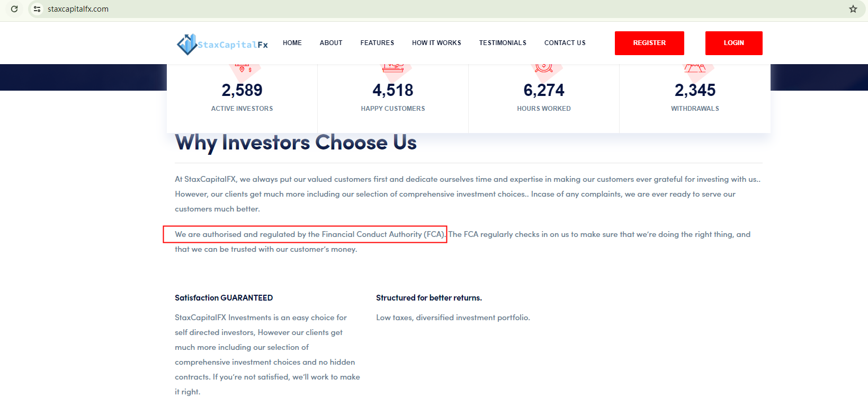868x405 pixels.
Task: Open the About menu item
Action: point(331,43)
